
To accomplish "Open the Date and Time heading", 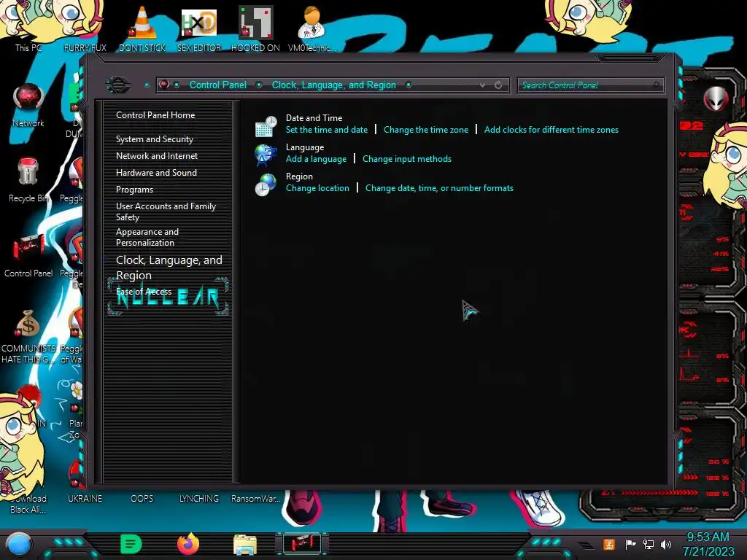I will [x=314, y=117].
